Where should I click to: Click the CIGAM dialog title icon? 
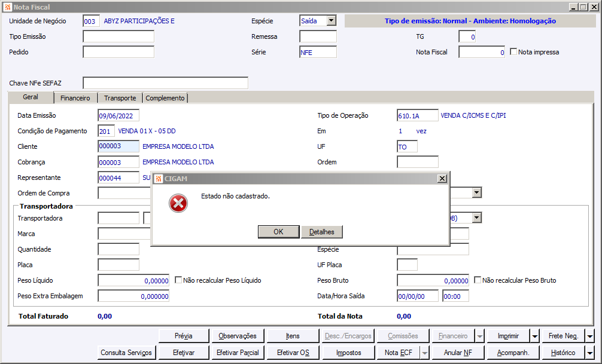[158, 179]
